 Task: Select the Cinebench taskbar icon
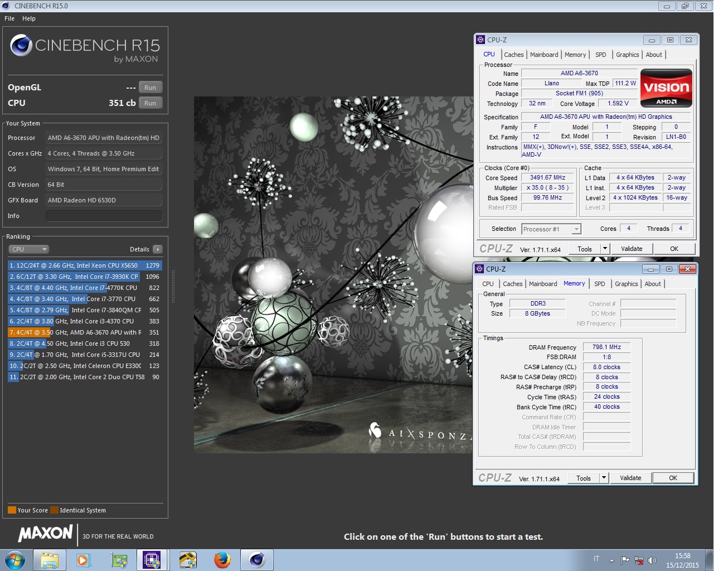point(256,560)
